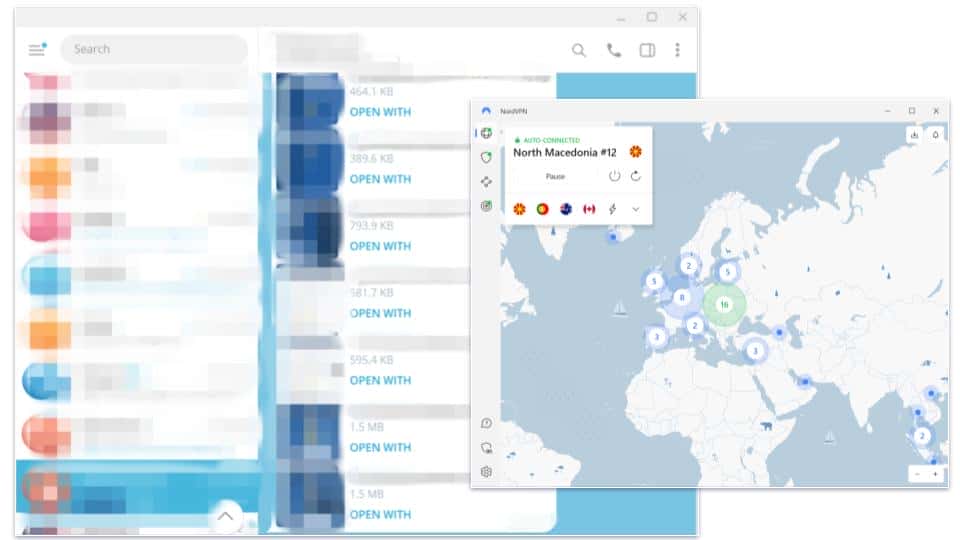Toggle the chat side panel icon
This screenshot has width=960, height=540.
pyautogui.click(x=647, y=50)
